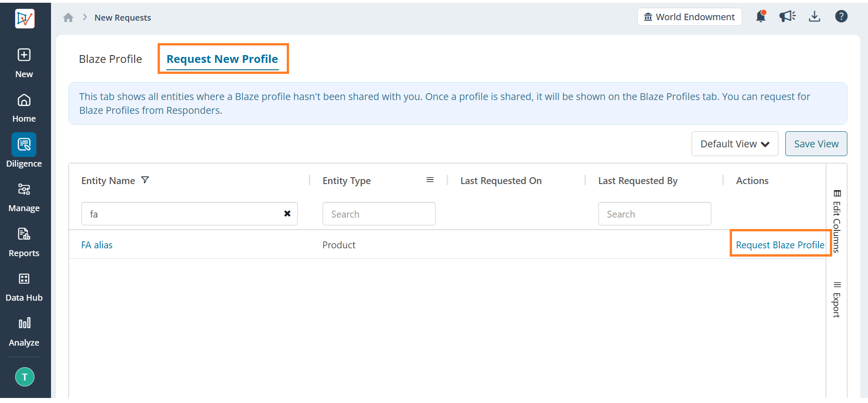Open the Entity Type column menu
The image size is (868, 403).
pos(430,180)
